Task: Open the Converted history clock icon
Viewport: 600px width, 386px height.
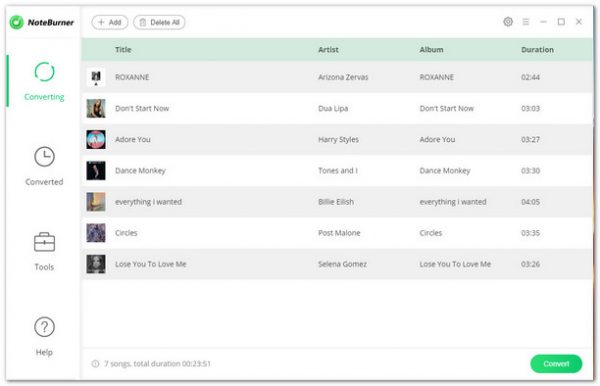Action: coord(44,156)
